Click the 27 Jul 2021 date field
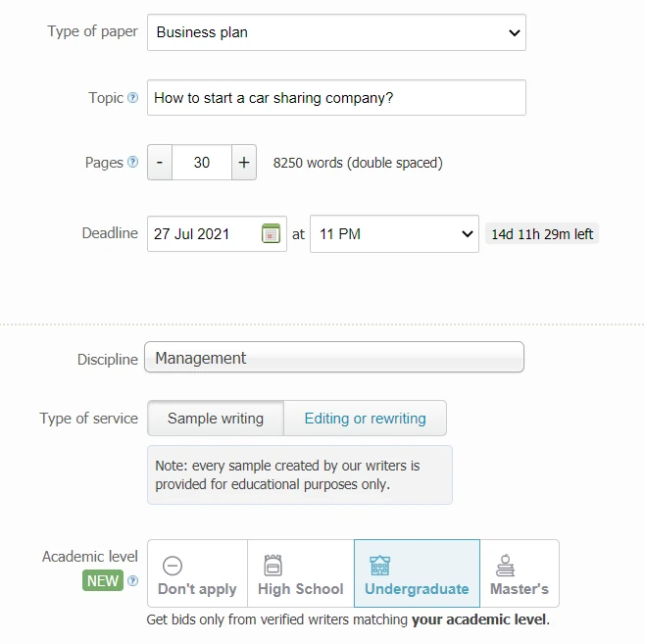This screenshot has height=644, width=645. coord(204,234)
